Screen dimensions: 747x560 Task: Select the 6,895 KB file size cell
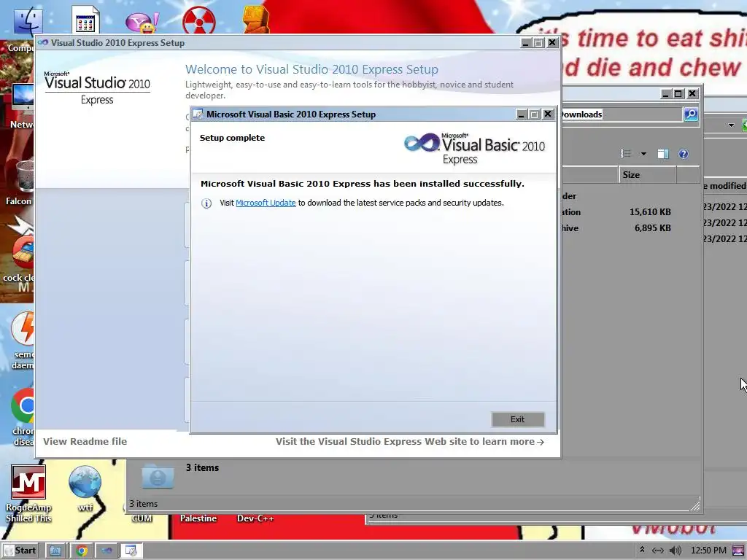[x=652, y=228]
